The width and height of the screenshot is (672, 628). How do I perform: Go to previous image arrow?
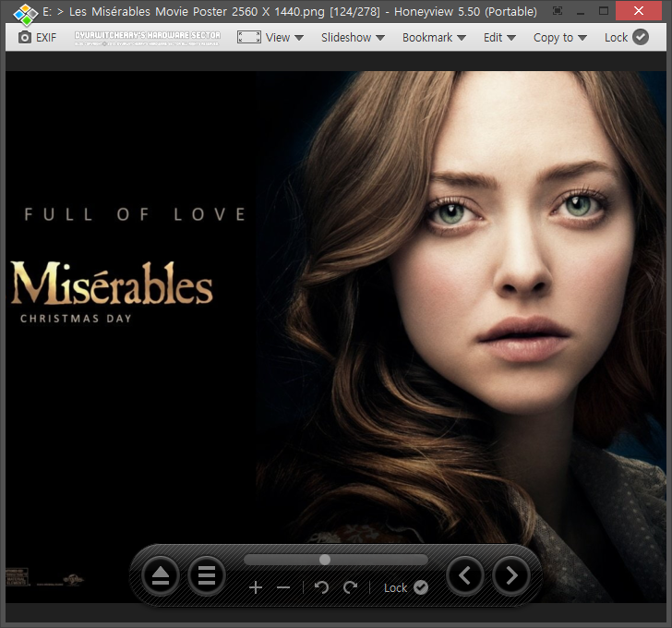click(465, 575)
